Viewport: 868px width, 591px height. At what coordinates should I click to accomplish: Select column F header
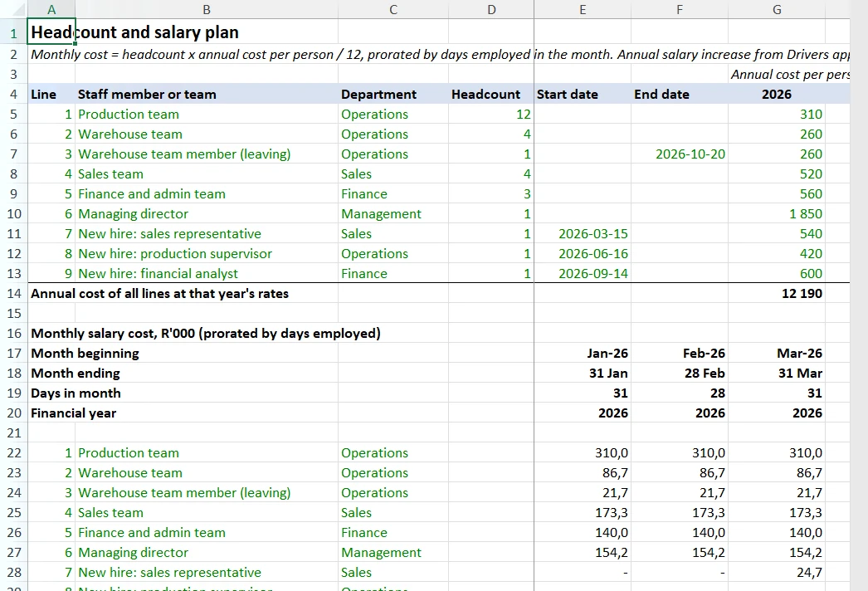pos(680,9)
